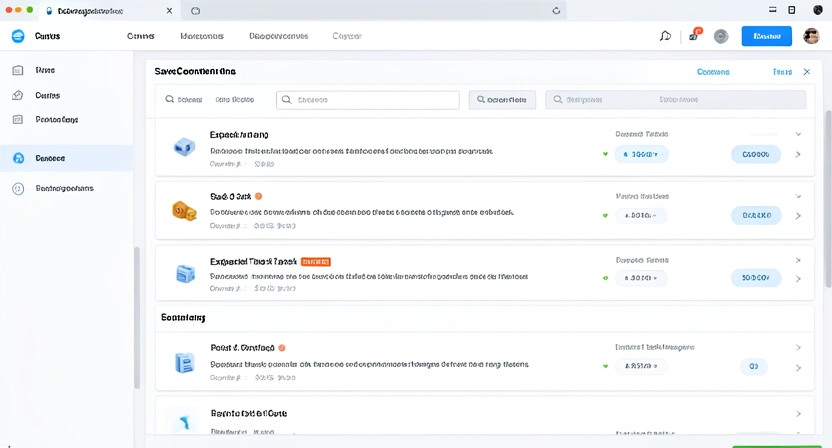Screen dimensions: 832x448
Task: Click green arrow indicator in document row
Action: 605,366
